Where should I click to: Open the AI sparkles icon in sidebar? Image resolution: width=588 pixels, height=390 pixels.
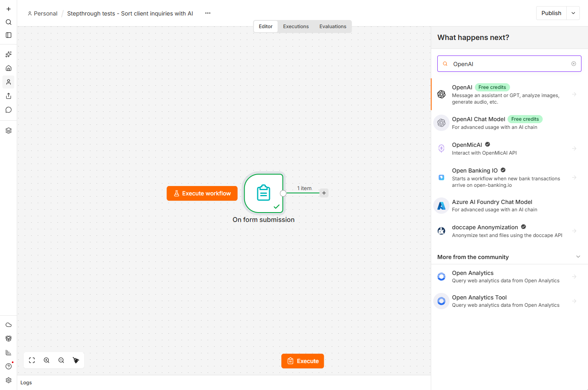(9, 54)
